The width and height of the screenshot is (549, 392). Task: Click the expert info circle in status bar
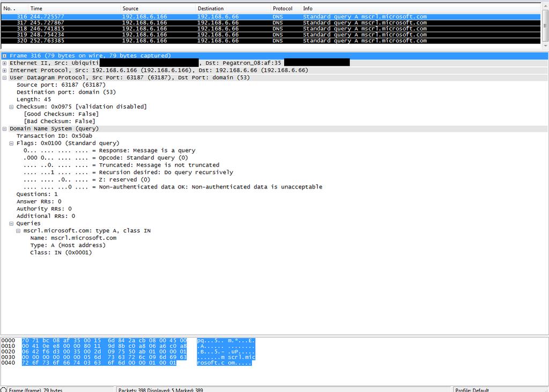[x=4, y=389]
